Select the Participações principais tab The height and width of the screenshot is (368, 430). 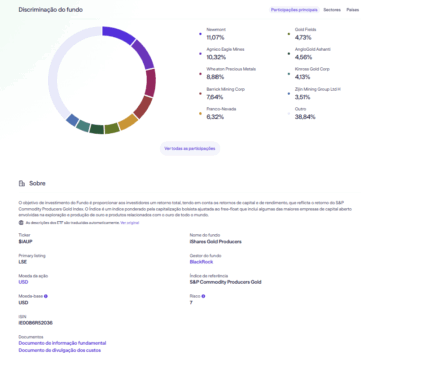[294, 10]
